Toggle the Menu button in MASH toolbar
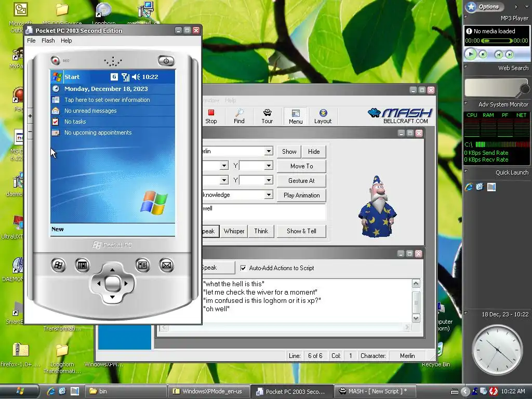 coord(296,116)
